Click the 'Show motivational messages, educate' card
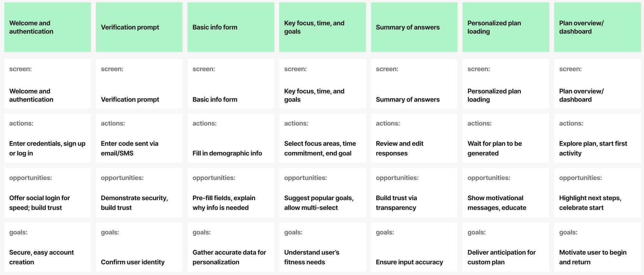 pyautogui.click(x=506, y=193)
